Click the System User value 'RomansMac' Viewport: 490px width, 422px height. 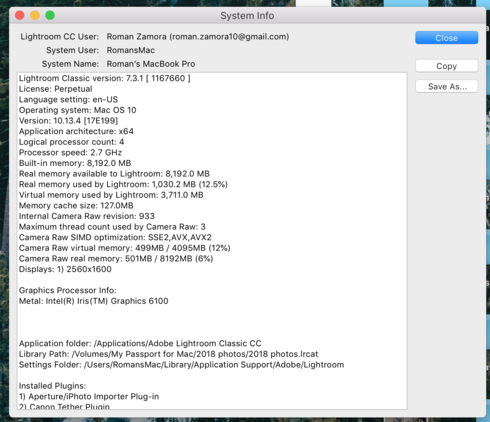pos(131,50)
